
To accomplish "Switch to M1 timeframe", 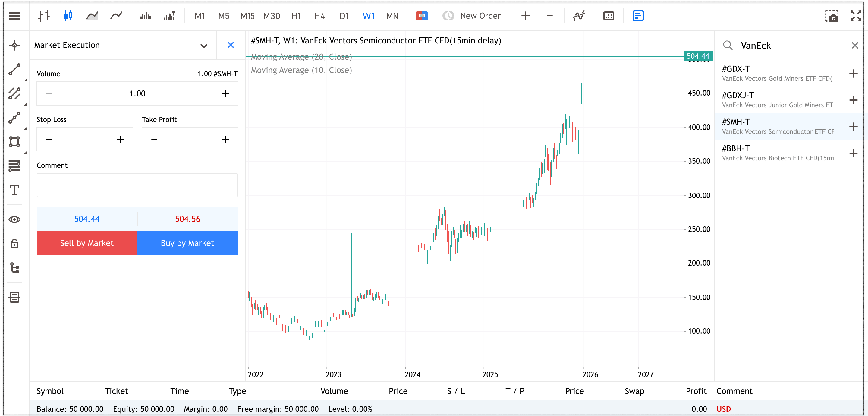I will pyautogui.click(x=200, y=16).
